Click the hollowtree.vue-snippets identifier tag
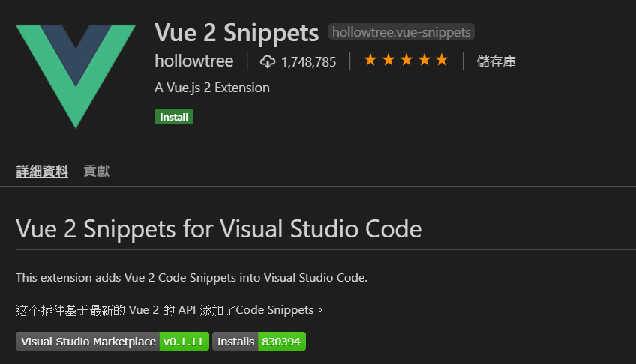 tap(401, 32)
